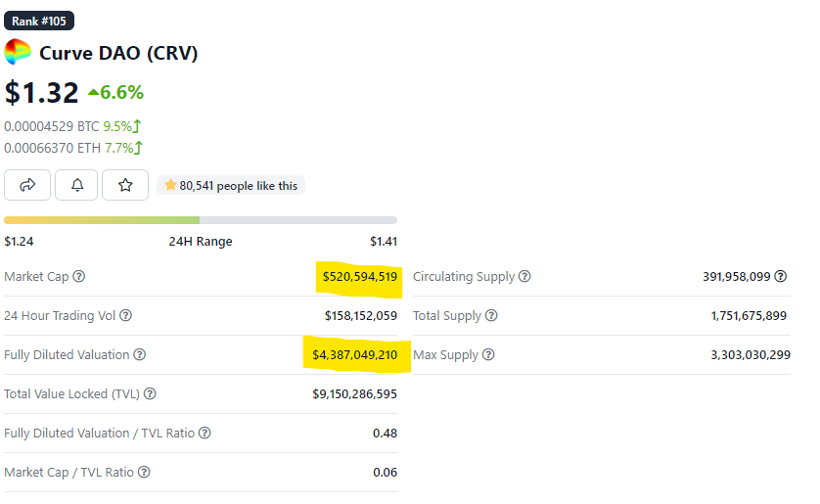The width and height of the screenshot is (820, 504).
Task: Open Total Supply info icon
Action: point(491,315)
